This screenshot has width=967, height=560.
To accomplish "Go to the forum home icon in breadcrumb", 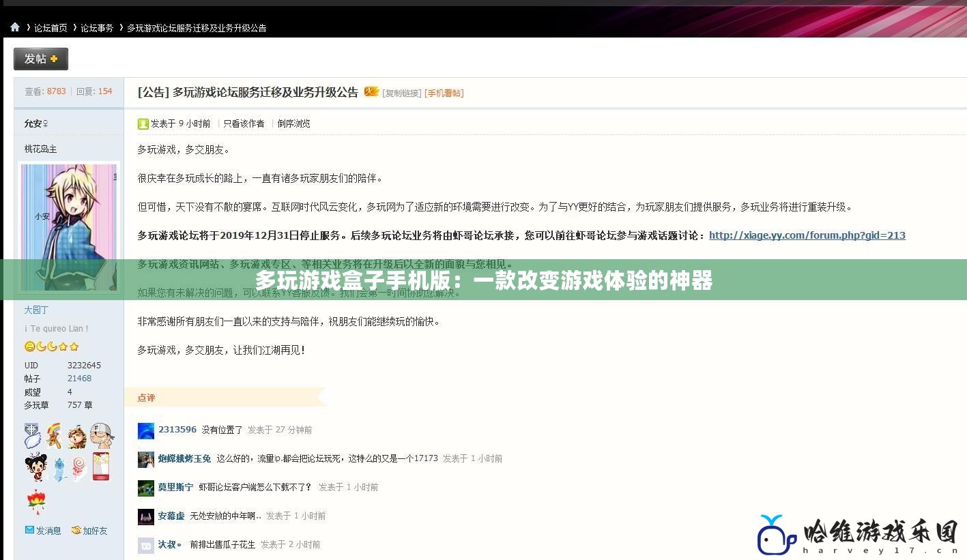I will click(x=15, y=27).
